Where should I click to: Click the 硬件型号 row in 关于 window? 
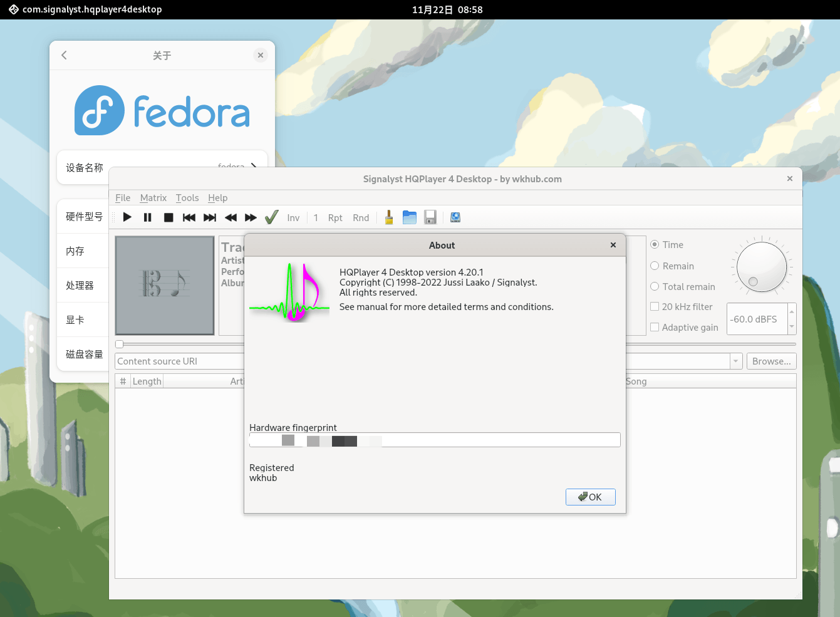click(x=84, y=217)
